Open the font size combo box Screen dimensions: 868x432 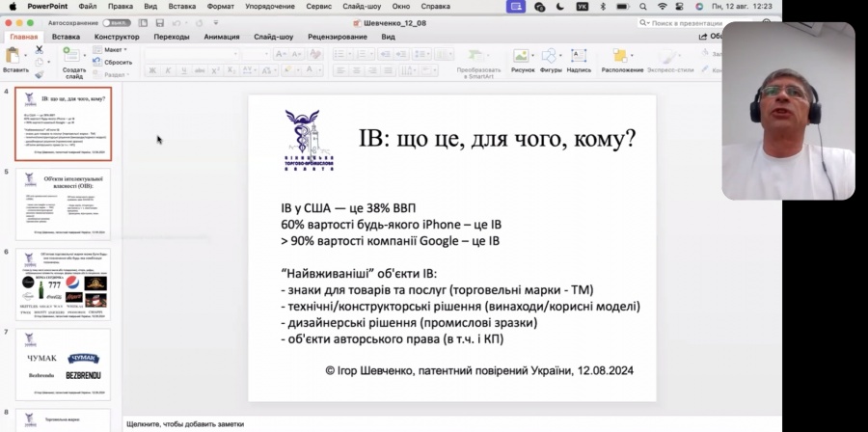256,54
